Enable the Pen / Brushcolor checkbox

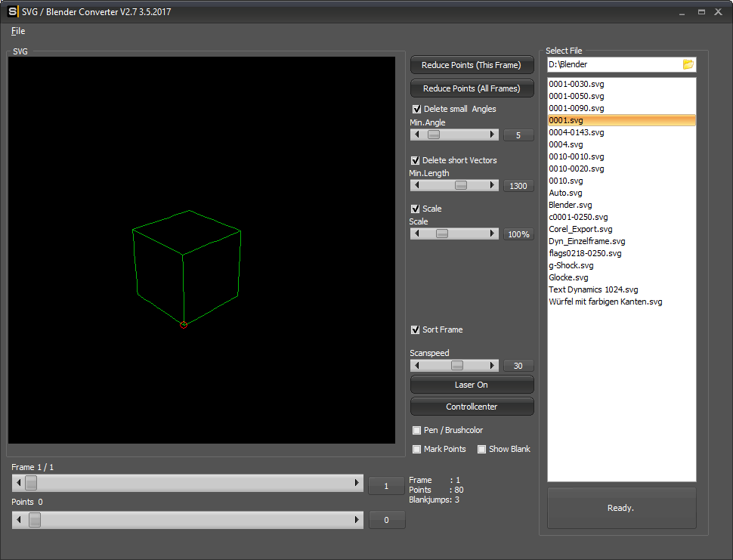(417, 430)
